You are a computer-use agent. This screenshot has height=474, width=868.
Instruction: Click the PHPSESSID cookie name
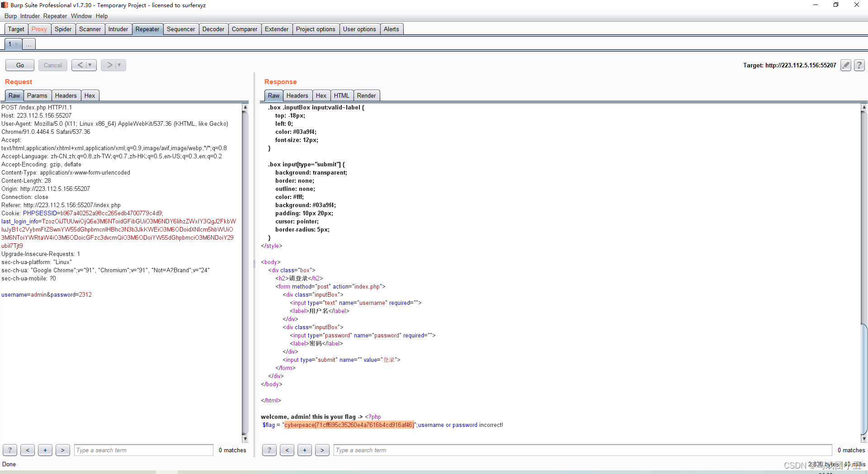coord(40,213)
